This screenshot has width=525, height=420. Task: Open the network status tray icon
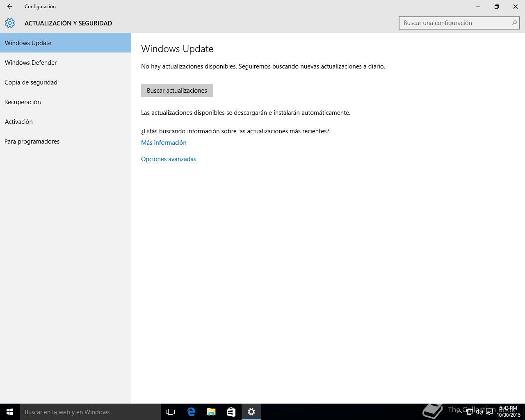click(x=470, y=412)
